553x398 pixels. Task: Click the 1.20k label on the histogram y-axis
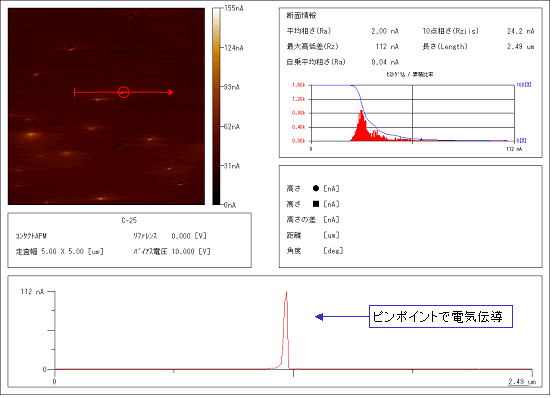click(298, 99)
